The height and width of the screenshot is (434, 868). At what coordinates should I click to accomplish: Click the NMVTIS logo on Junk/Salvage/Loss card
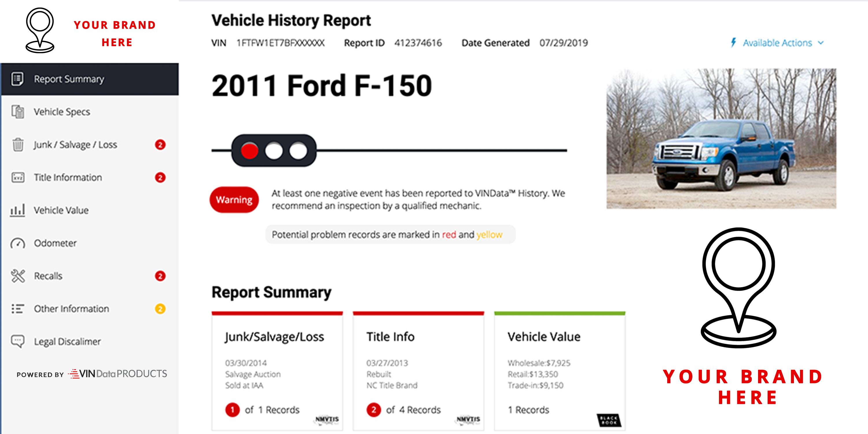(x=327, y=420)
